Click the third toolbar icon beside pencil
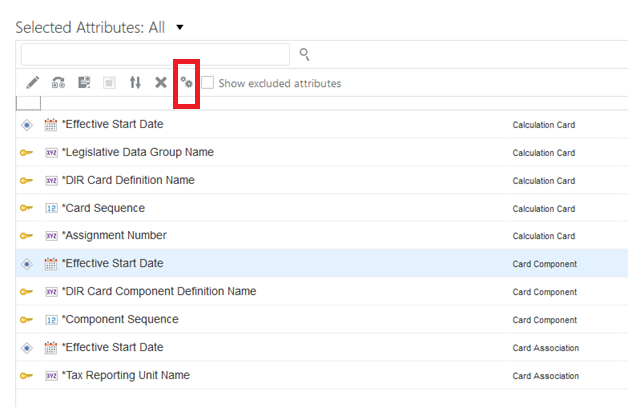The width and height of the screenshot is (628, 407). (x=85, y=83)
